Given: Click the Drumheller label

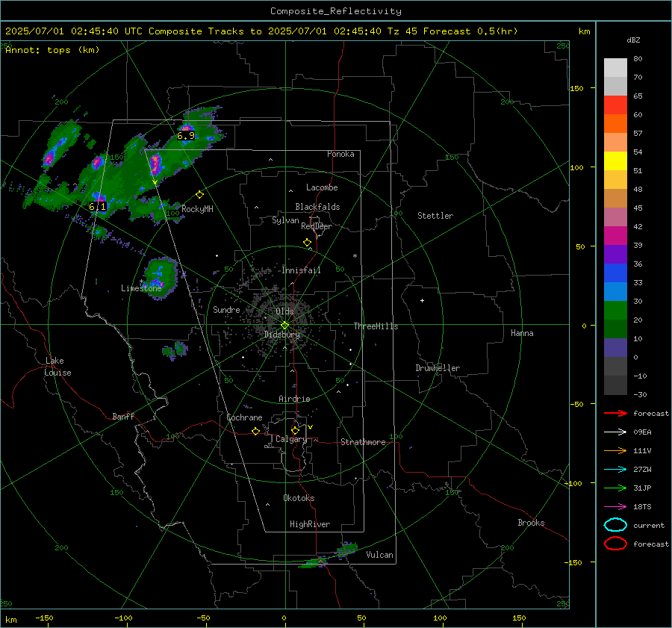Looking at the screenshot, I should point(438,368).
